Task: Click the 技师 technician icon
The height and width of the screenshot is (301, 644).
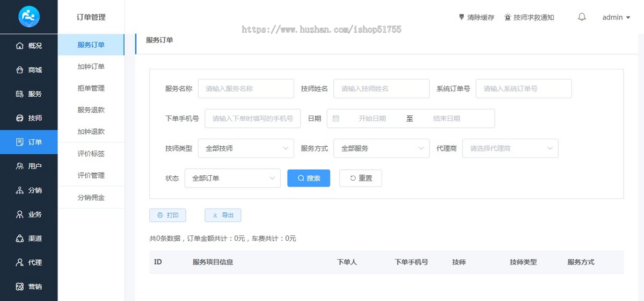Action: pyautogui.click(x=20, y=118)
